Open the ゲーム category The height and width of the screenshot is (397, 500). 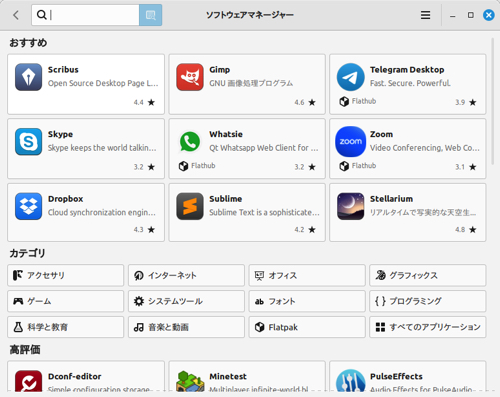(x=66, y=301)
